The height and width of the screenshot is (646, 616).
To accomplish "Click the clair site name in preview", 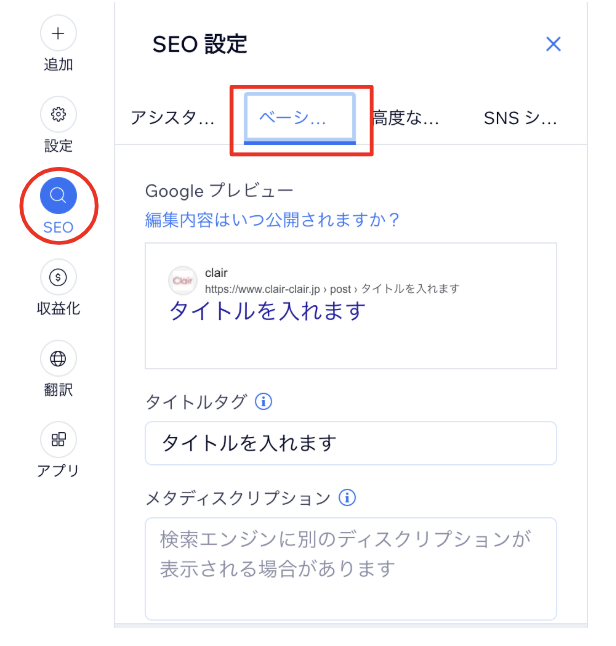I will 216,273.
